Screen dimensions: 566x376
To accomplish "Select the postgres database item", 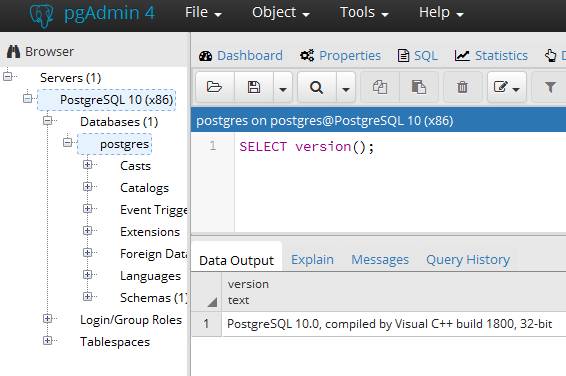I will click(115, 144).
